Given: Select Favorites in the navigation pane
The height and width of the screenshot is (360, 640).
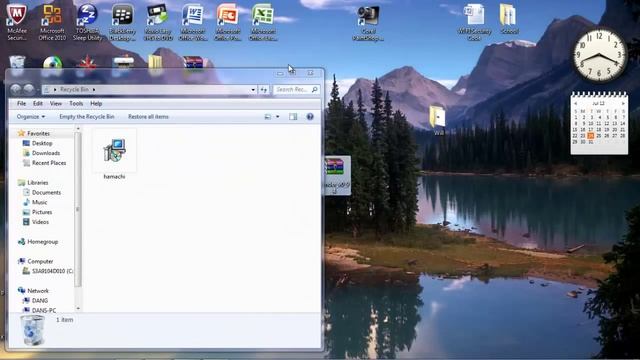Looking at the screenshot, I should (x=38, y=133).
